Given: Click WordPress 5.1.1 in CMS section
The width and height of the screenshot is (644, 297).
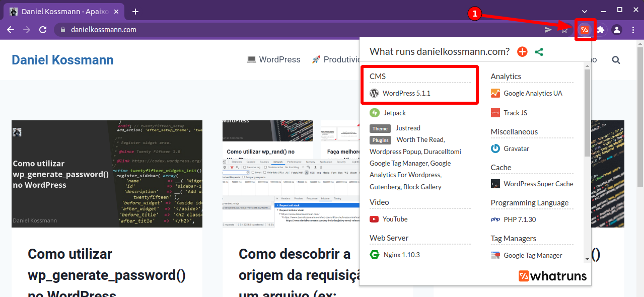Looking at the screenshot, I should (406, 93).
